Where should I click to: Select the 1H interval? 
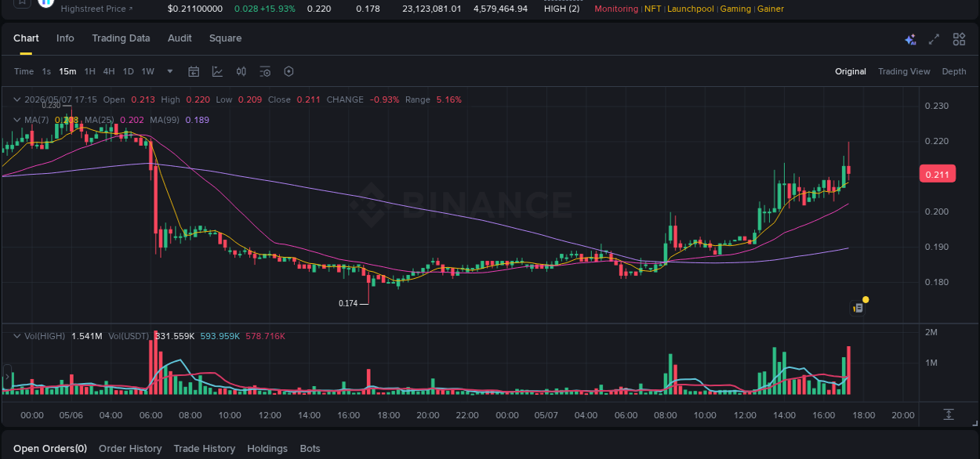click(90, 71)
